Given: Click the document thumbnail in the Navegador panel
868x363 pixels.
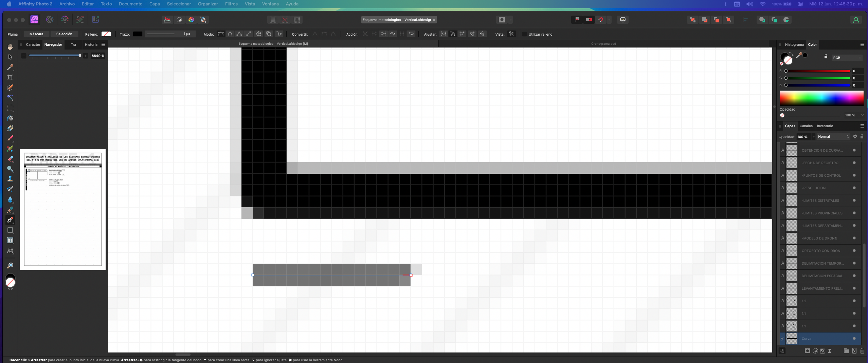Looking at the screenshot, I should [63, 209].
